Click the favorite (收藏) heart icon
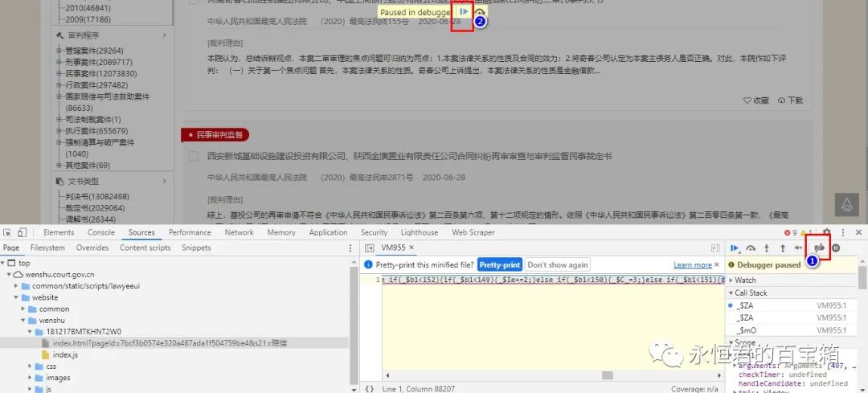This screenshot has width=868, height=393. pos(747,100)
